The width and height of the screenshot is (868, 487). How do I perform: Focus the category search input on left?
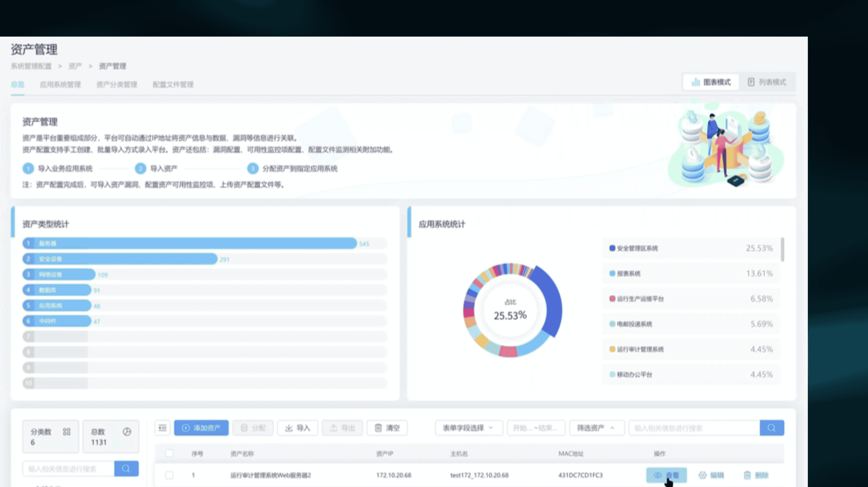tap(68, 468)
